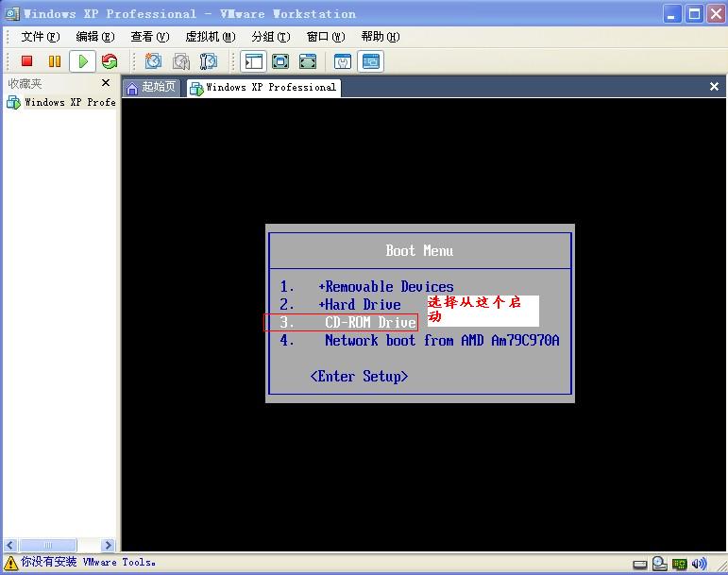Open the 文件(F) menu
The height and width of the screenshot is (575, 728).
[40, 37]
